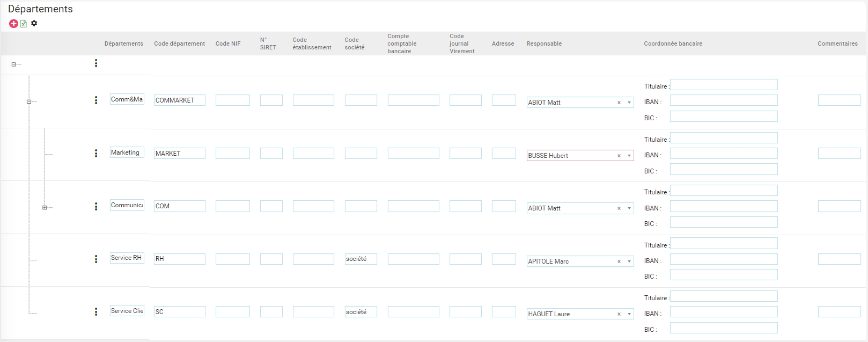Viewport: 868px width, 342px height.
Task: Click the Code NIF column header
Action: (x=228, y=44)
